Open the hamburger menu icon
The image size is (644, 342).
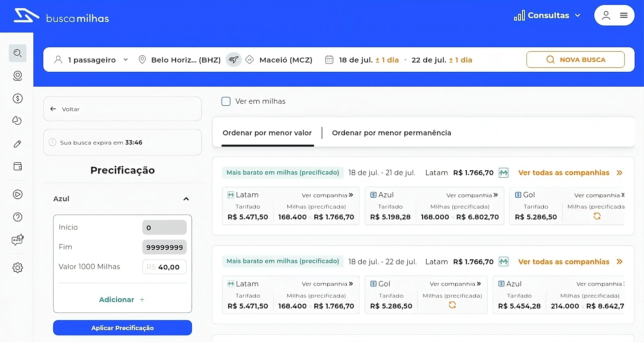(x=624, y=15)
